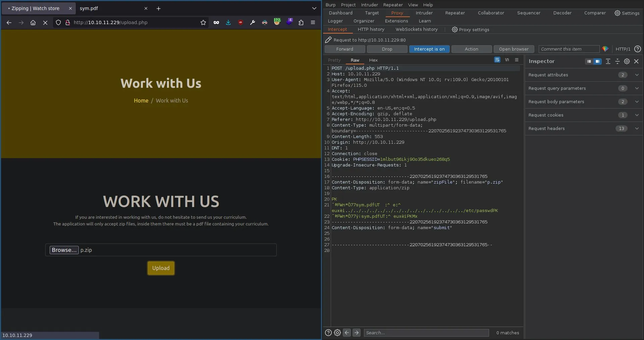644x340 pixels.
Task: Open Inspector settings gear
Action: tap(627, 61)
